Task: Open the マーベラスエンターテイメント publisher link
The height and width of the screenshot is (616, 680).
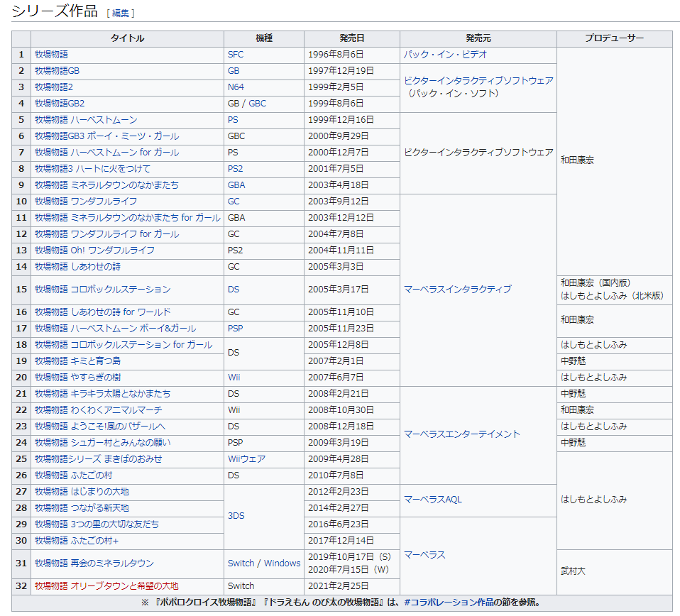Action: point(462,434)
